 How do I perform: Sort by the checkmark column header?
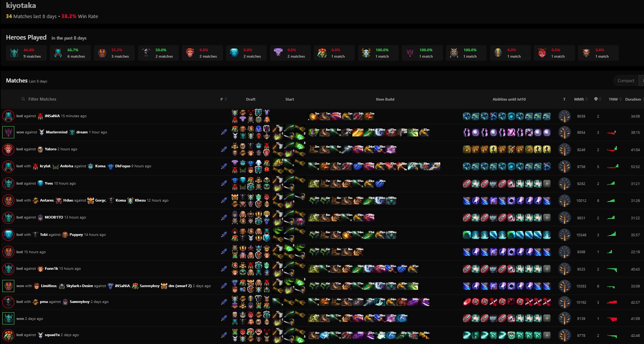(598, 99)
